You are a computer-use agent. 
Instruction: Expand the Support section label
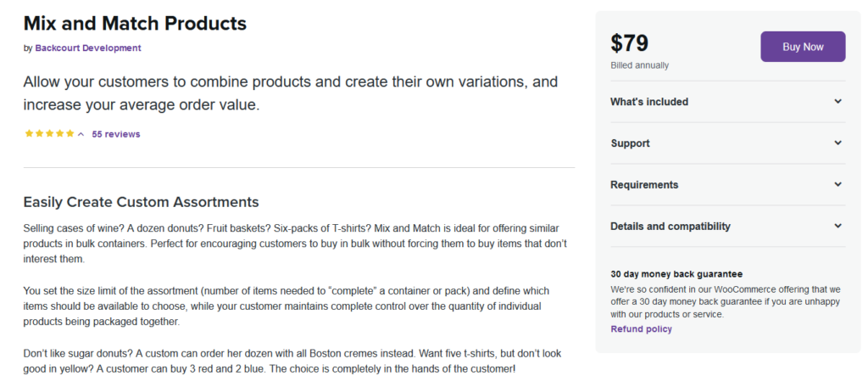(630, 143)
